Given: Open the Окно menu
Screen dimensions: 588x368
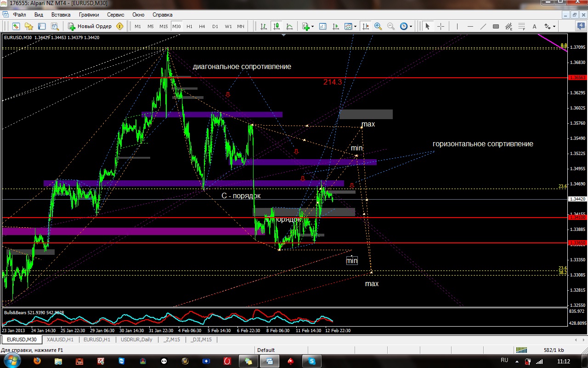Looking at the screenshot, I should 138,15.
